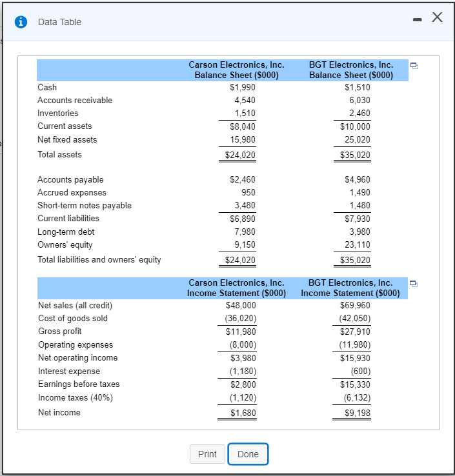The image size is (455, 476).
Task: Click the Short-term notes payable label
Action: [x=85, y=206]
